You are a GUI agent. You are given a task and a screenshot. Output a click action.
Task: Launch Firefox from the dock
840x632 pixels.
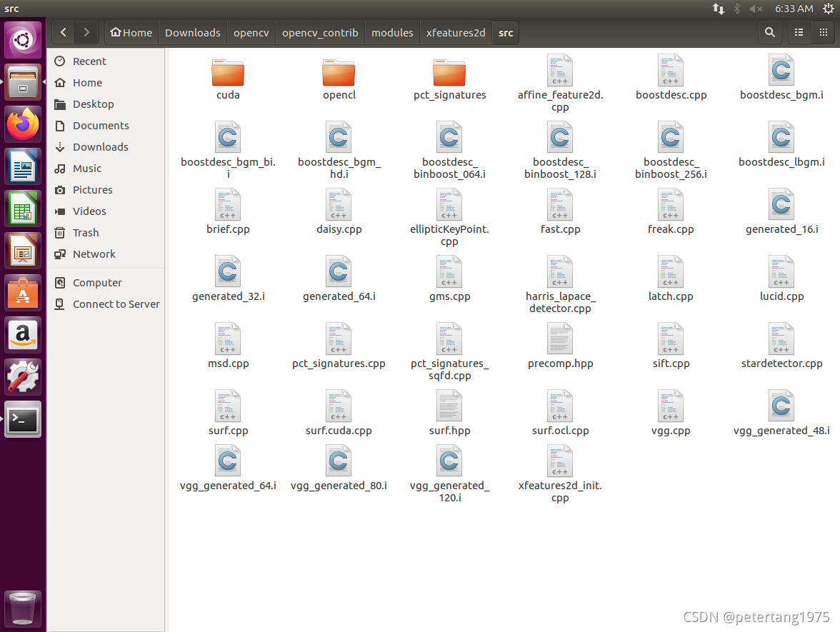point(23,124)
